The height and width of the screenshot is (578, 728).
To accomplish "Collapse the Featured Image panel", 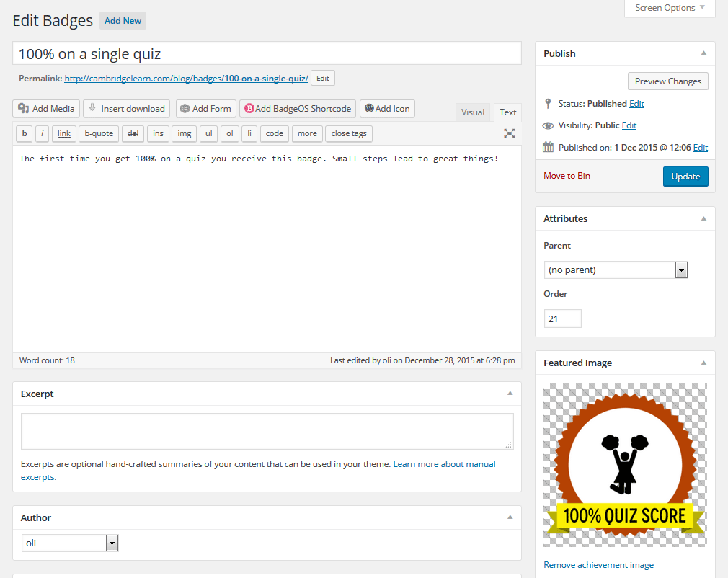I will click(x=703, y=363).
